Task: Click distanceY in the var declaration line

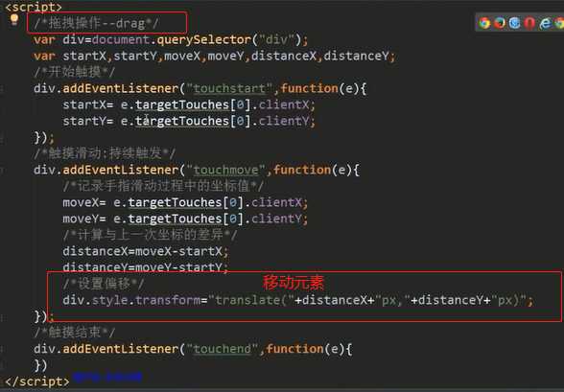Action: [x=356, y=56]
